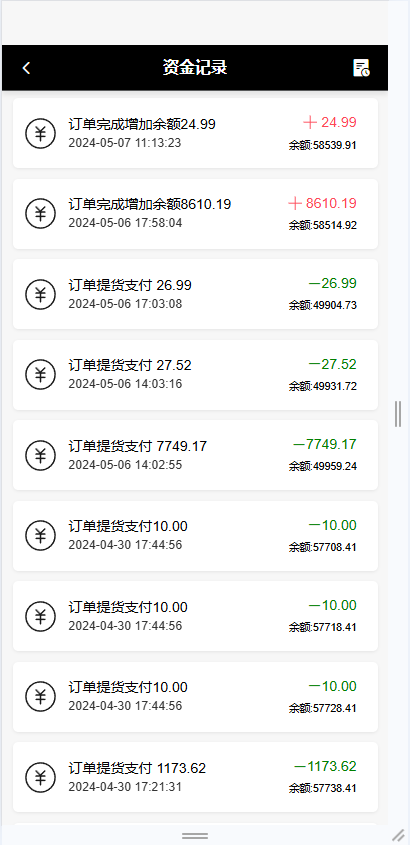
Task: Click the 资金记录 page title
Action: click(195, 68)
